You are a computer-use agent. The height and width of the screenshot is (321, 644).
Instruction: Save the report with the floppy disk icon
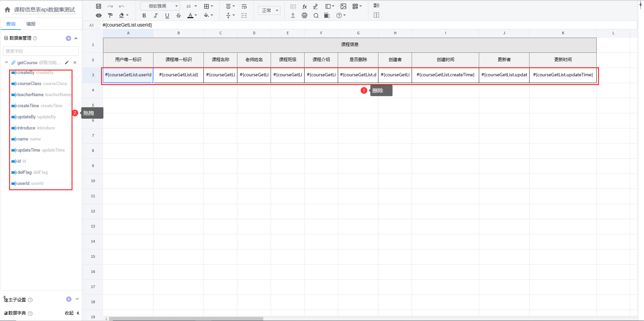tap(98, 6)
